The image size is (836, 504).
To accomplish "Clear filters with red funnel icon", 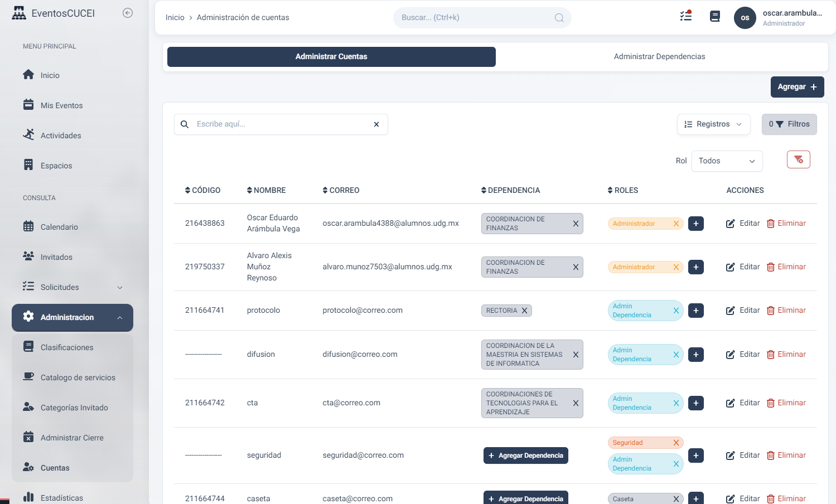I will tap(798, 160).
